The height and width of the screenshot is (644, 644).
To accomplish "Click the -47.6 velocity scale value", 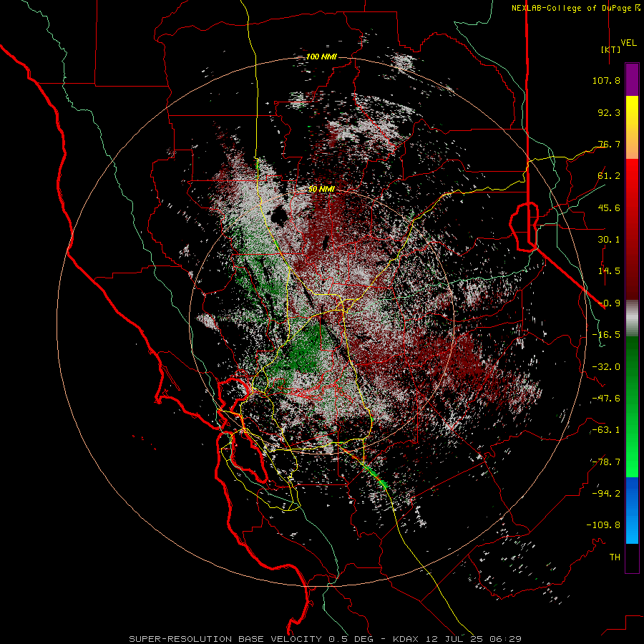I will pyautogui.click(x=606, y=399).
